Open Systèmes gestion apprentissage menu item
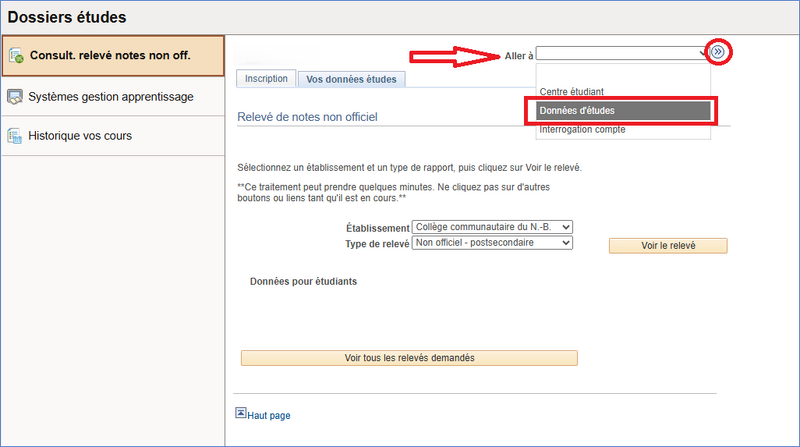The width and height of the screenshot is (800, 447). 111,97
